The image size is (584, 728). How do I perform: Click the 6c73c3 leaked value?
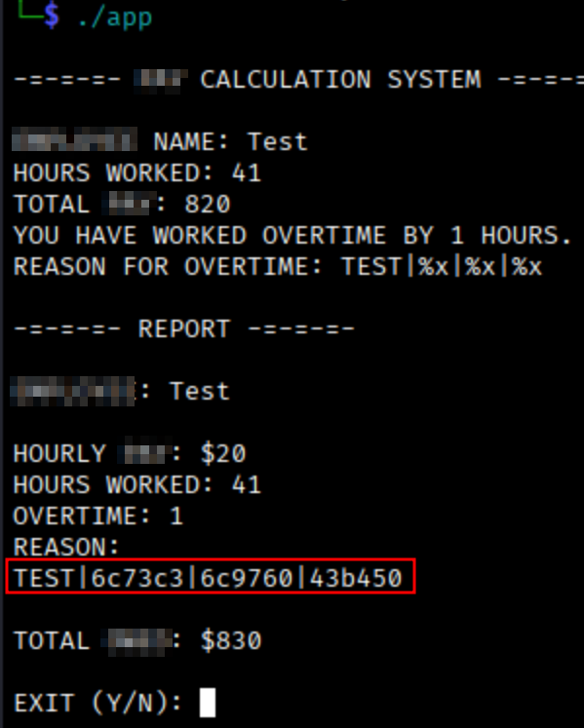click(137, 578)
